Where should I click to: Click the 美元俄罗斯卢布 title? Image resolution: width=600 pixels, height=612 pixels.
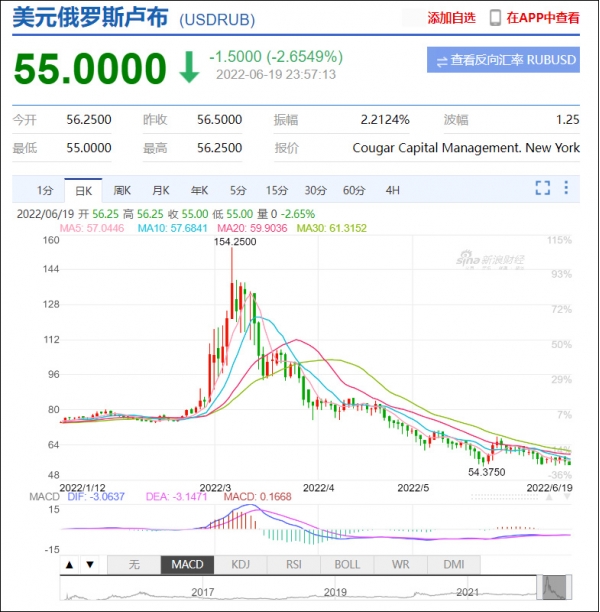point(91,18)
